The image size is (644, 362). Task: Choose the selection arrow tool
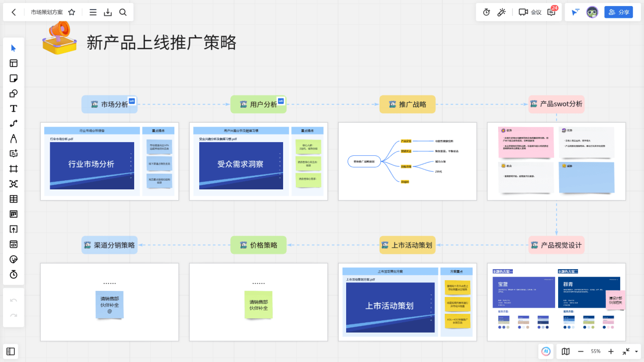[x=14, y=48]
